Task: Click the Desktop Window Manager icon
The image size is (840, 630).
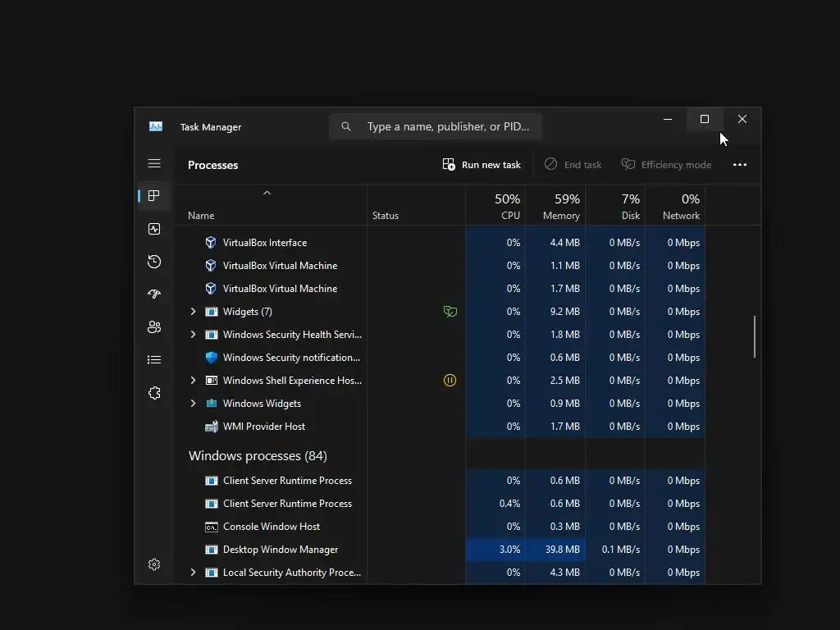Action: click(212, 550)
